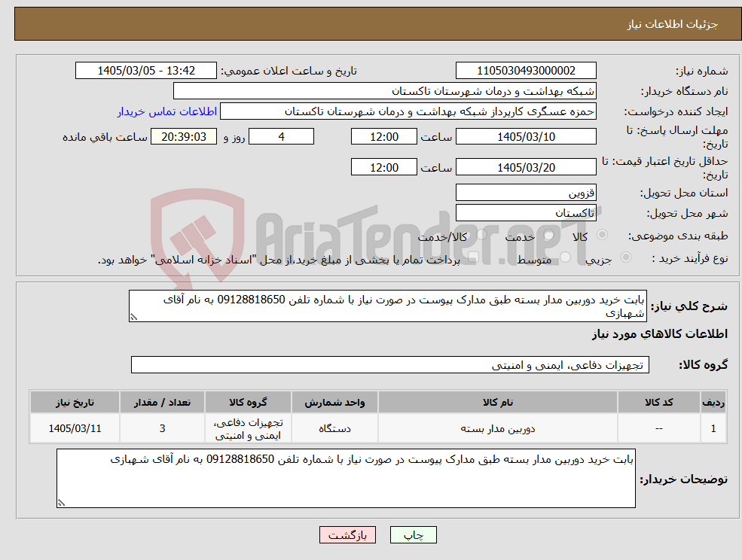Click the delivery city field تاکستان
Image resolution: width=742 pixels, height=560 pixels.
coord(526,213)
